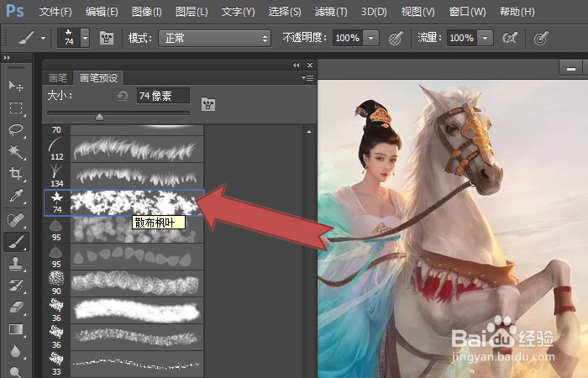The width and height of the screenshot is (588, 378).
Task: Select the 33 brush preset
Action: pyautogui.click(x=123, y=364)
